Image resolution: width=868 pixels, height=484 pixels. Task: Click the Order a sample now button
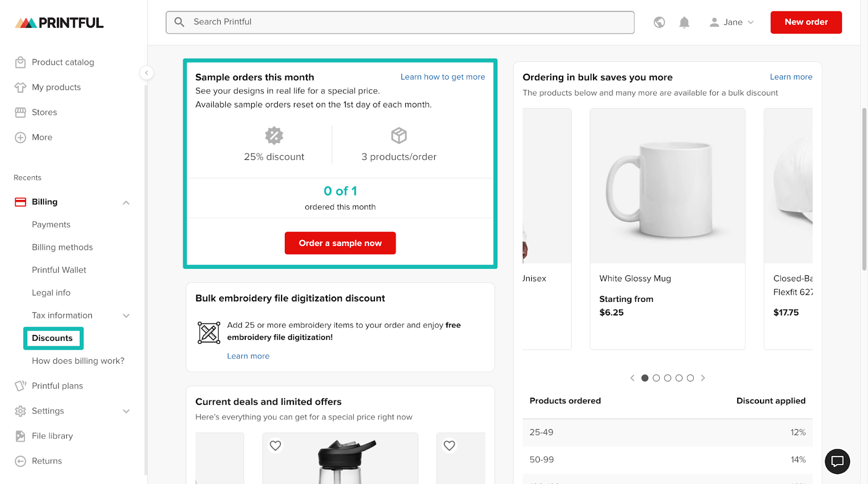pos(340,243)
